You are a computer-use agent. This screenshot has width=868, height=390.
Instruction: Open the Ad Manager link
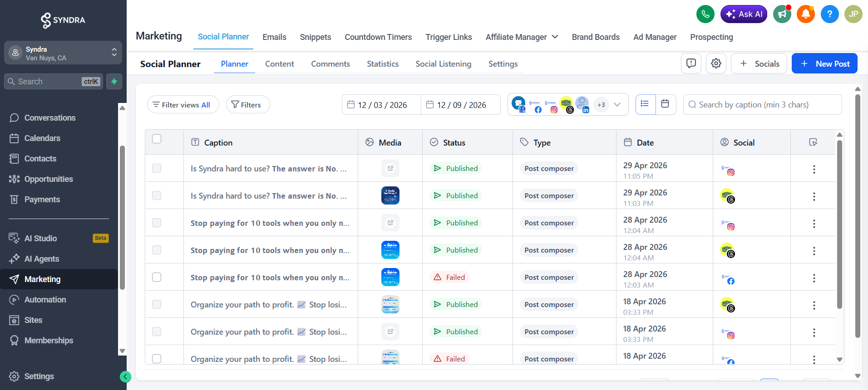coord(655,37)
